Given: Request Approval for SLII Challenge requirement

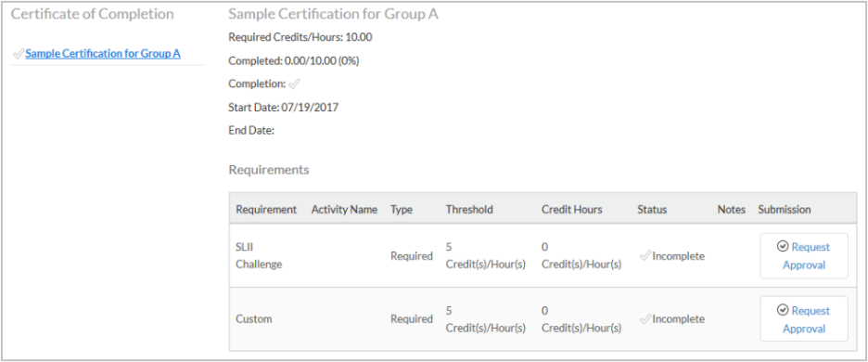Looking at the screenshot, I should tap(804, 255).
